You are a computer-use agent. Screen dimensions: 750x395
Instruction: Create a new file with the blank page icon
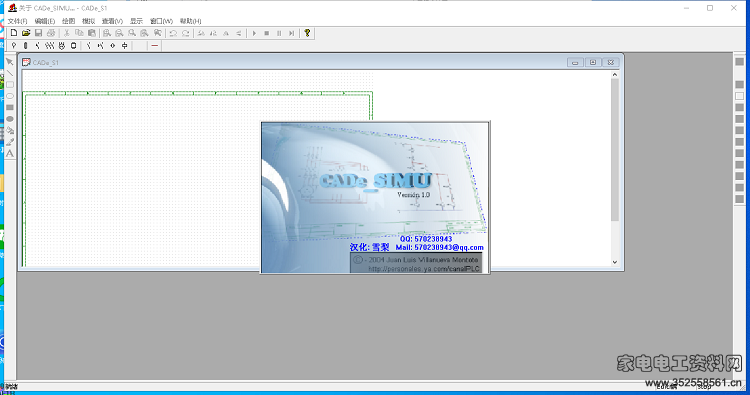(14, 33)
